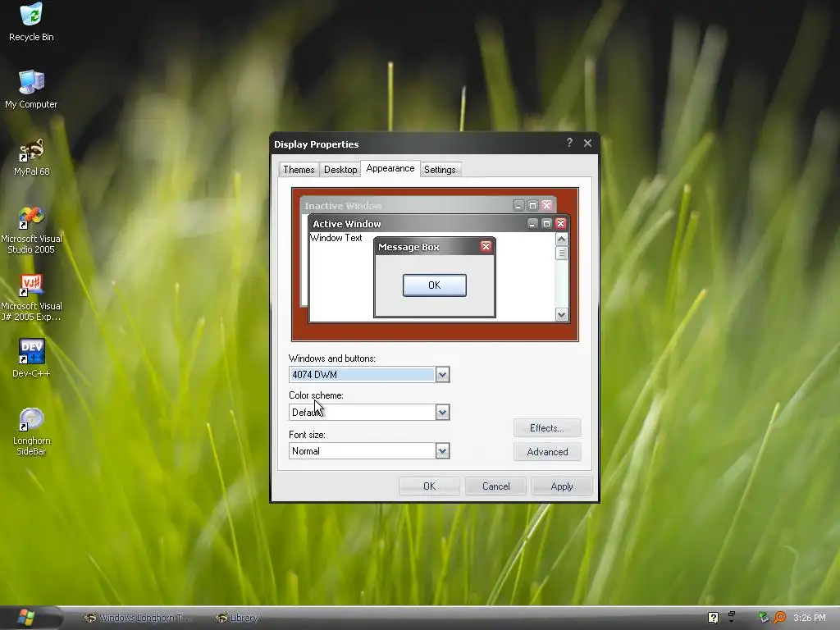Click the window-switcher tray icon with arrow
This screenshot has width=840, height=630.
731,617
